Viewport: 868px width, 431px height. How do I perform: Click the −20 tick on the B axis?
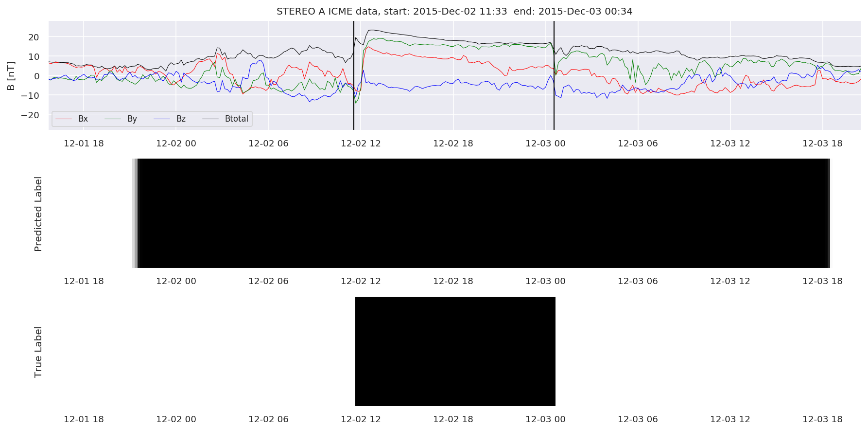point(30,115)
